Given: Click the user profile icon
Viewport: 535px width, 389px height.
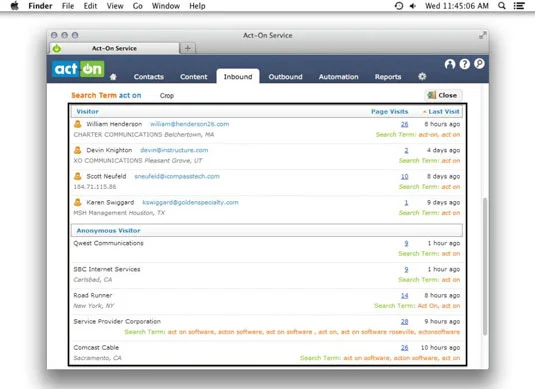Looking at the screenshot, I should (450, 64).
